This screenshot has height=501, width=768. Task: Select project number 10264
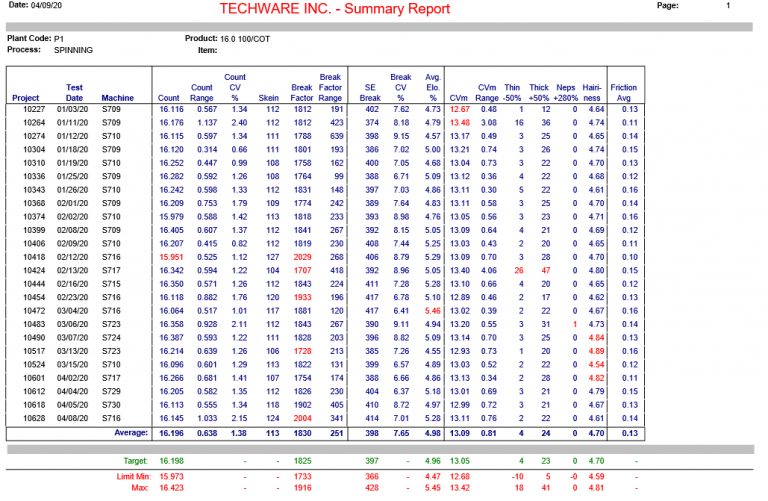(x=34, y=122)
